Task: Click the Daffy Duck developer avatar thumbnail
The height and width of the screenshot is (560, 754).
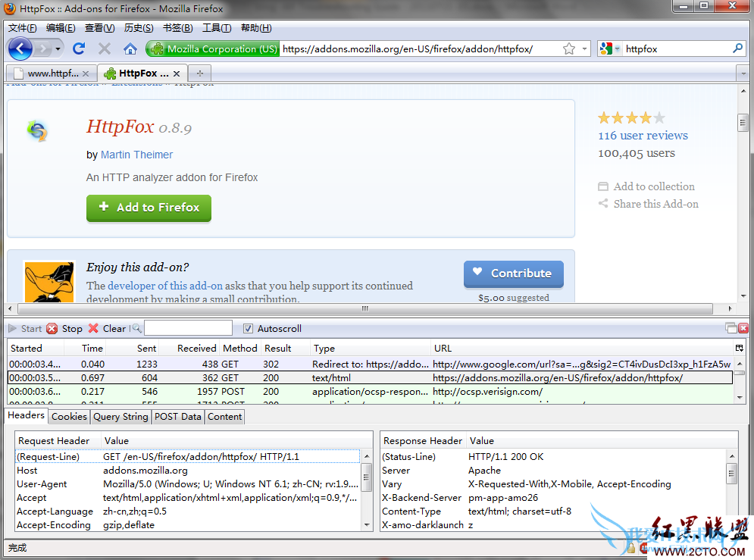Action: (49, 282)
